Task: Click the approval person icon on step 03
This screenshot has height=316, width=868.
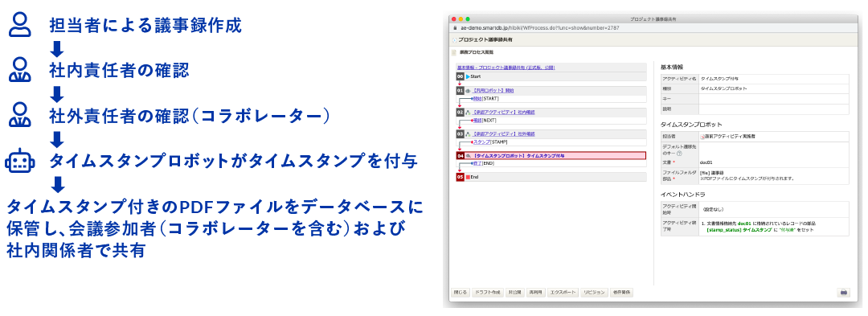Action: (468, 134)
